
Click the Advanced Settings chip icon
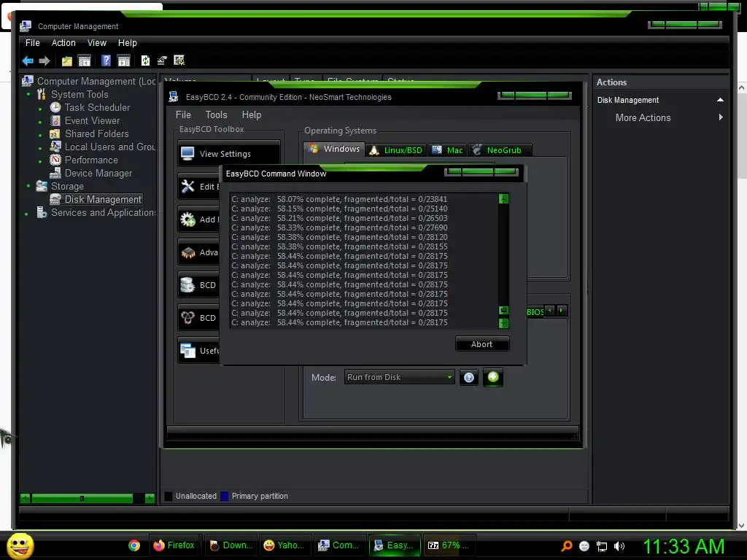(187, 252)
